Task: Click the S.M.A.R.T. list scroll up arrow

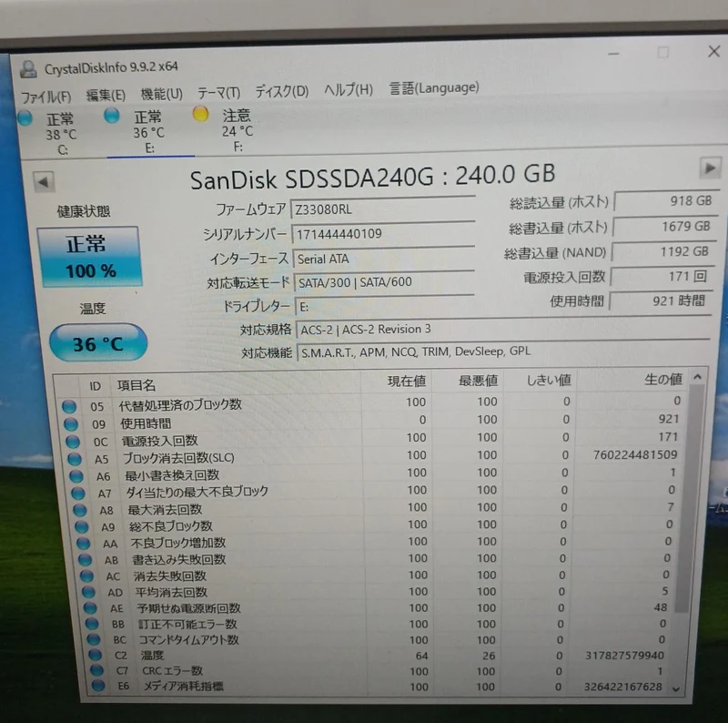Action: [697, 377]
